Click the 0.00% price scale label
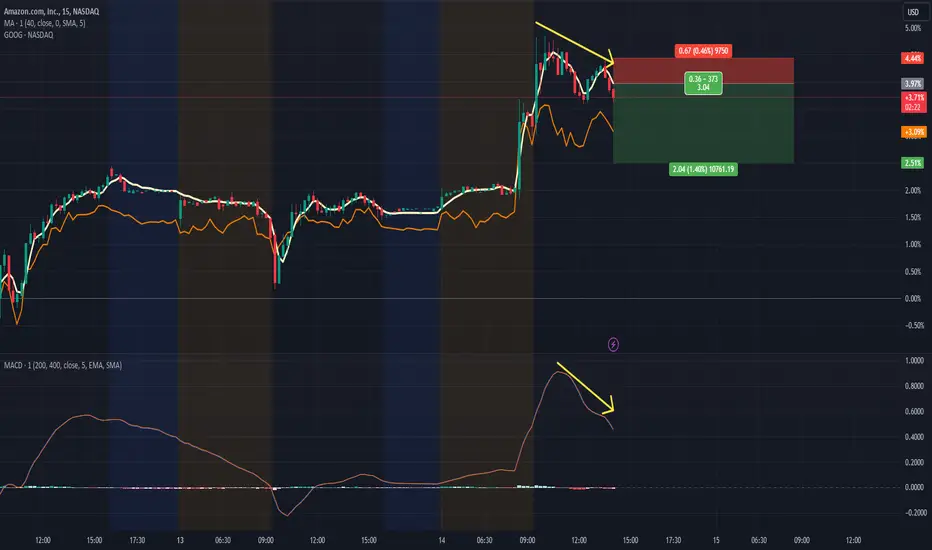 913,298
